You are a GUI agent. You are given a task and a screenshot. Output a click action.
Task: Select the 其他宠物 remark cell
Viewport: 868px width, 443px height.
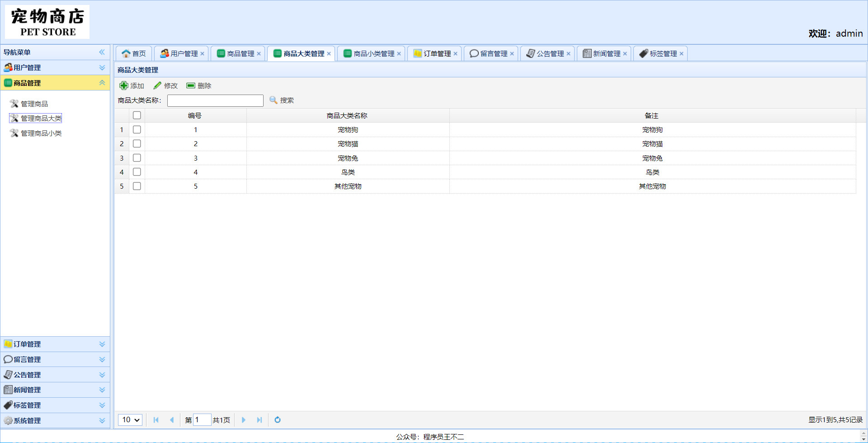point(652,186)
